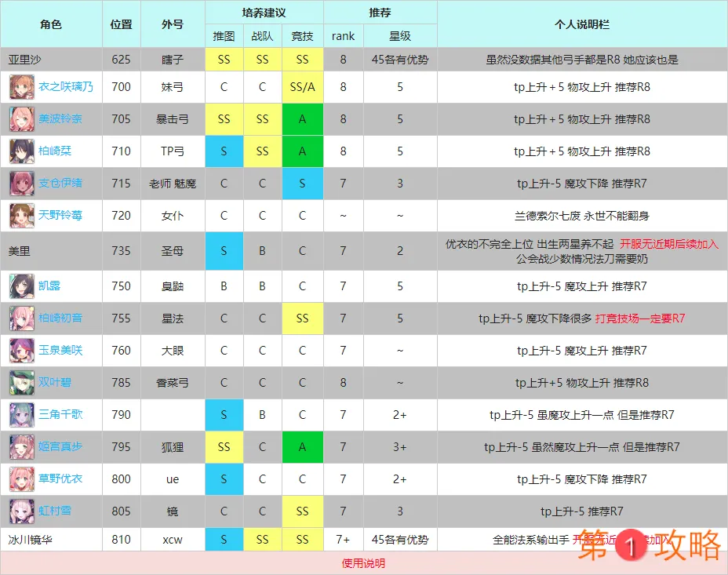The image size is (728, 575).
Task: Open the 虹村雪 character link
Action: pyautogui.click(x=55, y=511)
